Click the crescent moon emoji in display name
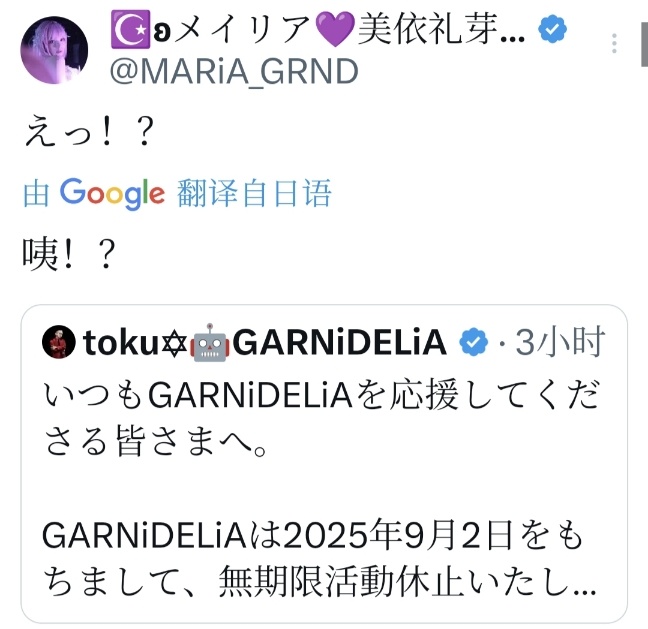648x629 pixels. pyautogui.click(x=131, y=29)
